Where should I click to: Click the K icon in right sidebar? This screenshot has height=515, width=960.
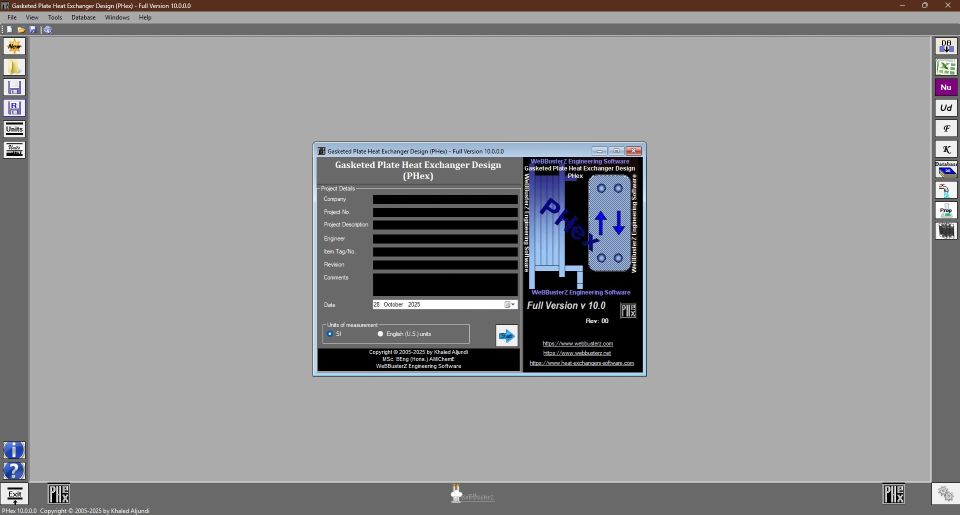946,149
